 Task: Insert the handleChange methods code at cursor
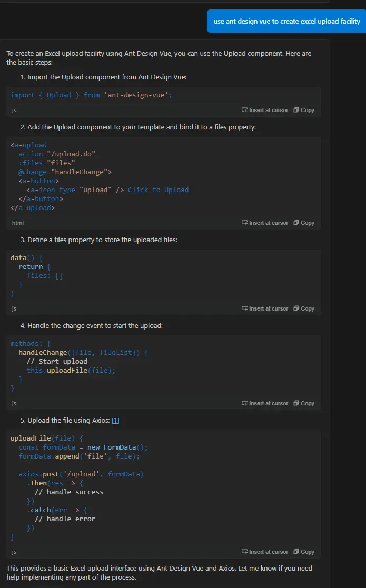point(265,403)
